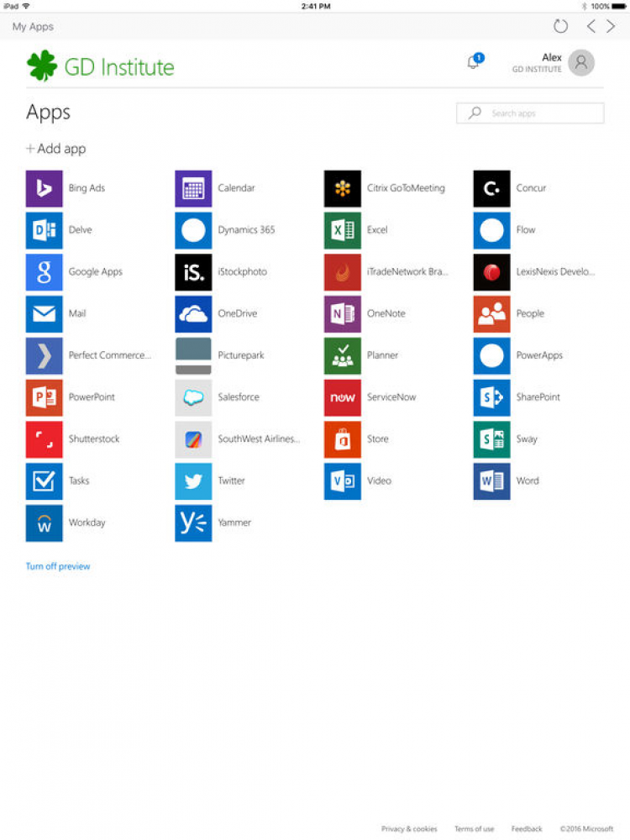Click the Dynamics 365 label
630x840 pixels.
(x=246, y=230)
